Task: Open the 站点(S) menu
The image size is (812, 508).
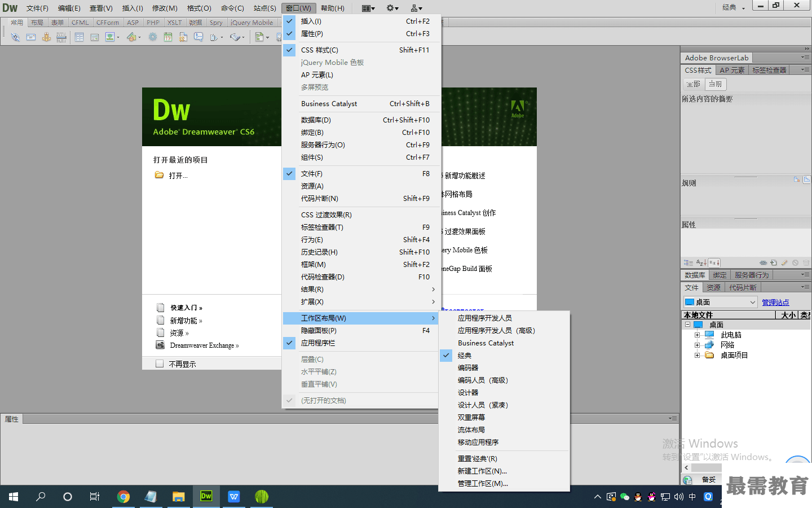Action: 265,8
